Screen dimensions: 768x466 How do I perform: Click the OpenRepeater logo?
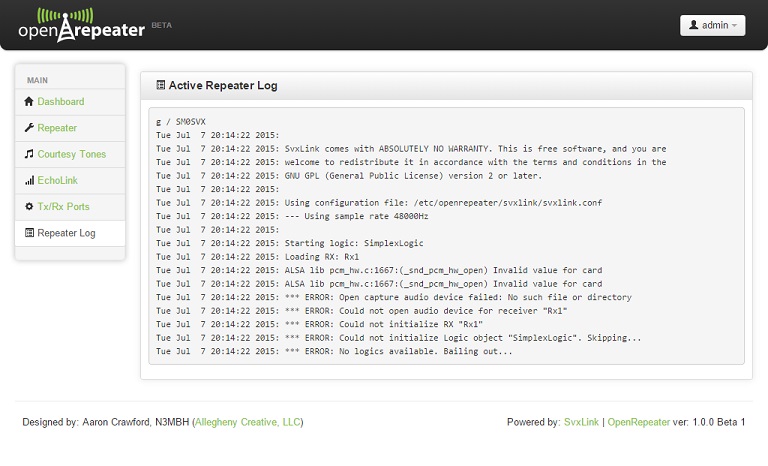[82, 25]
